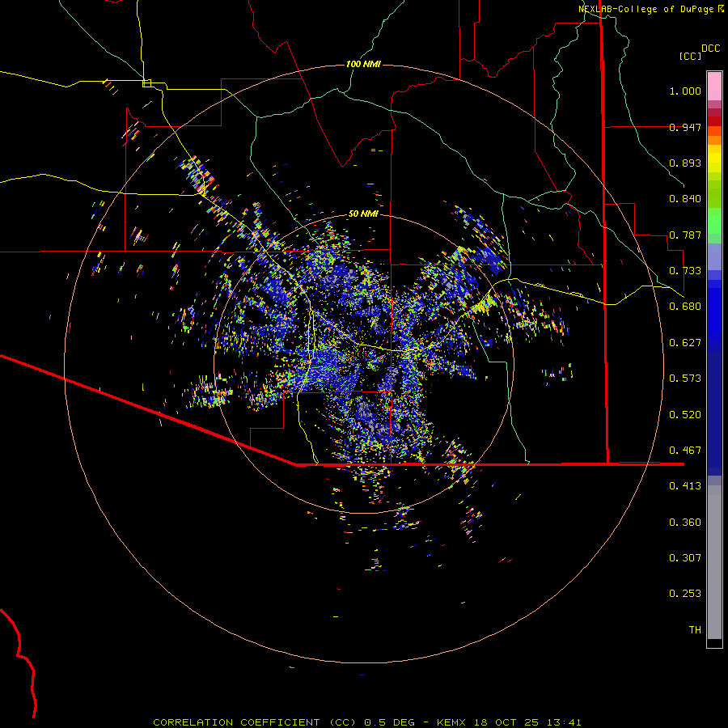Click the 1.000 value on the color scale
728x728 pixels.
685,91
